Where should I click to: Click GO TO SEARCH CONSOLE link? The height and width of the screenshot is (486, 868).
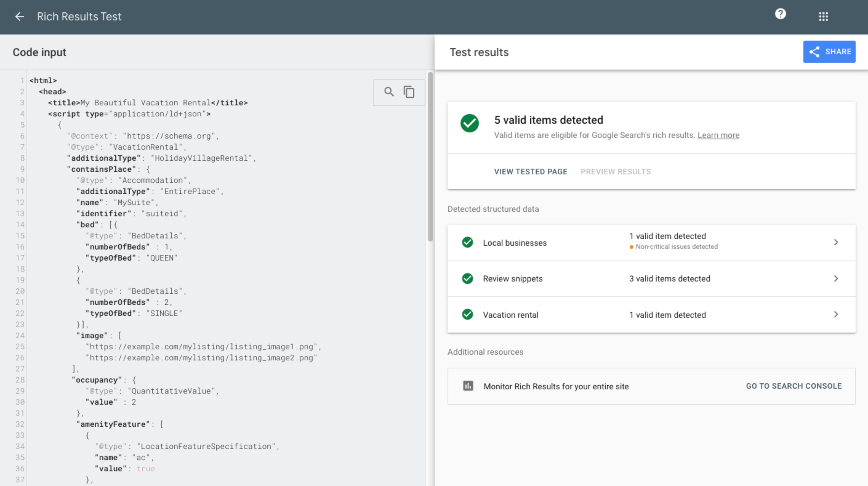pos(794,386)
